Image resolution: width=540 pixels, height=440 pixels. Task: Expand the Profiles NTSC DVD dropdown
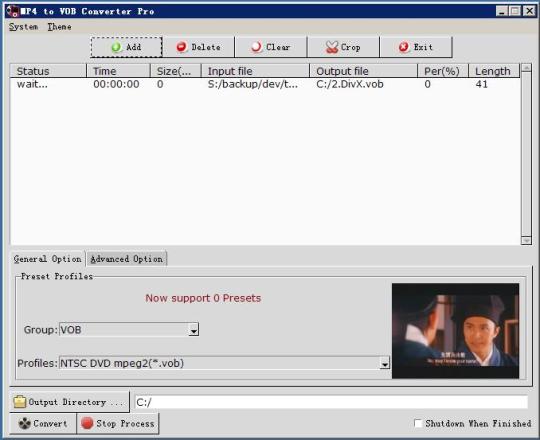tap(385, 363)
